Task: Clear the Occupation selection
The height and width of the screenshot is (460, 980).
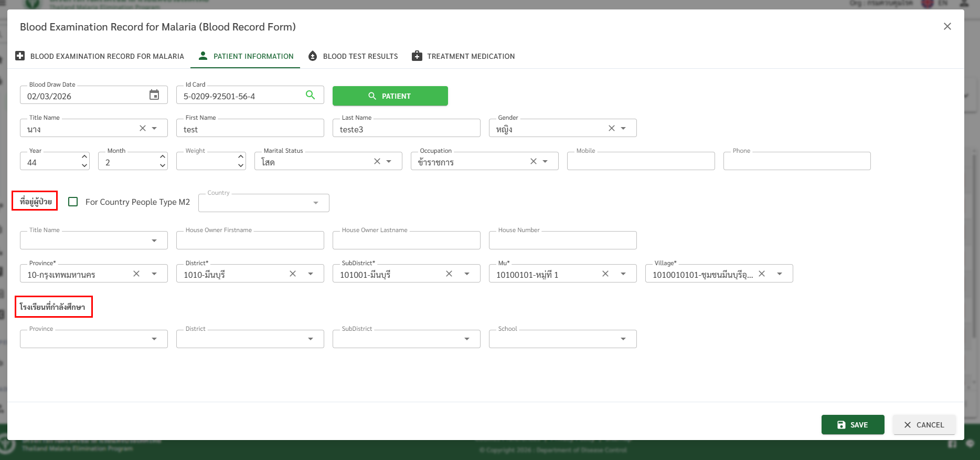Action: 533,161
